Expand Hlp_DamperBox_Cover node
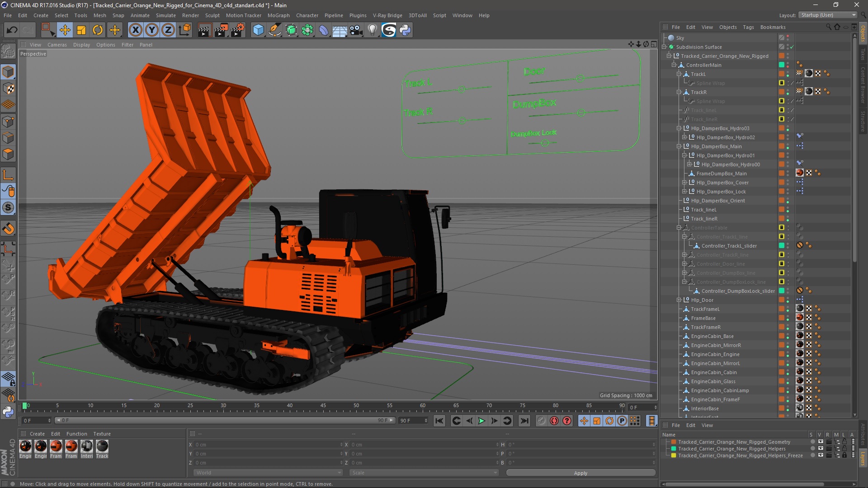Screen dimensions: 868x488 684,183
